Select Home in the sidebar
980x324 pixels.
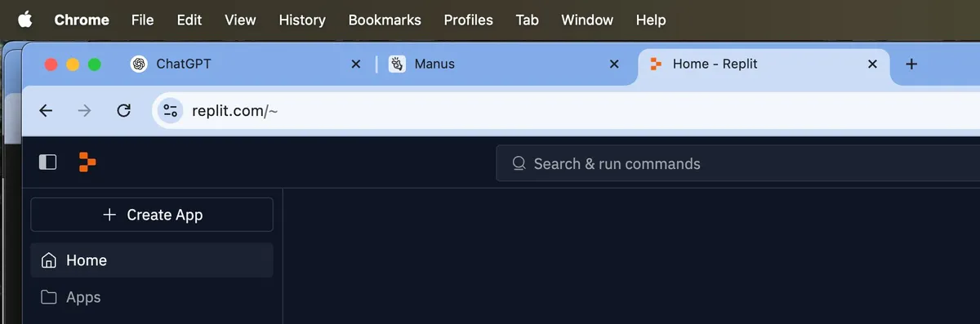point(152,260)
